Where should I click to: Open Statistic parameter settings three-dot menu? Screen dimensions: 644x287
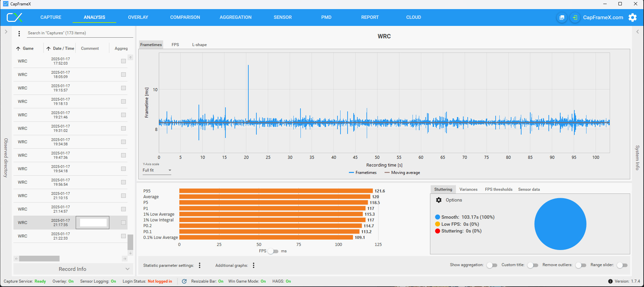(200, 265)
